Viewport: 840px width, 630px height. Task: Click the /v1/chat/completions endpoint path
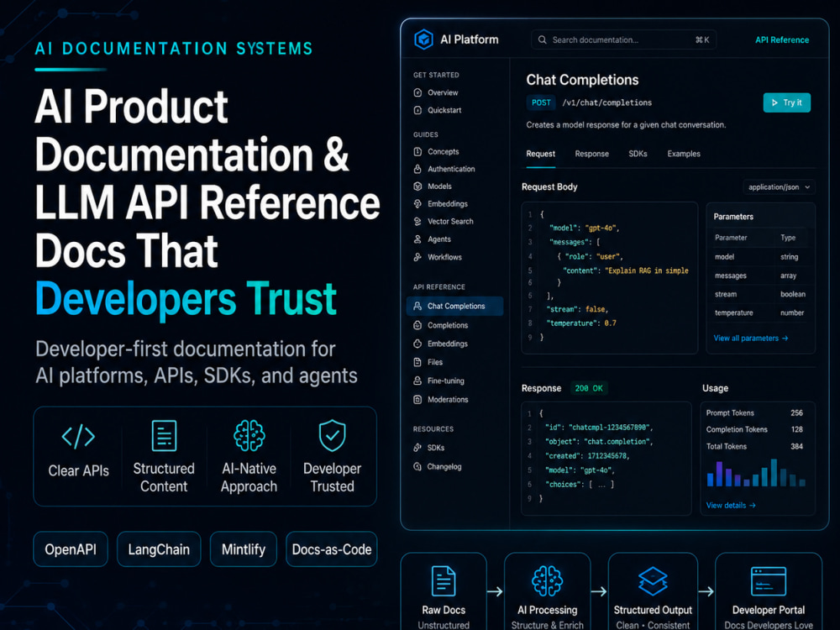pos(607,102)
